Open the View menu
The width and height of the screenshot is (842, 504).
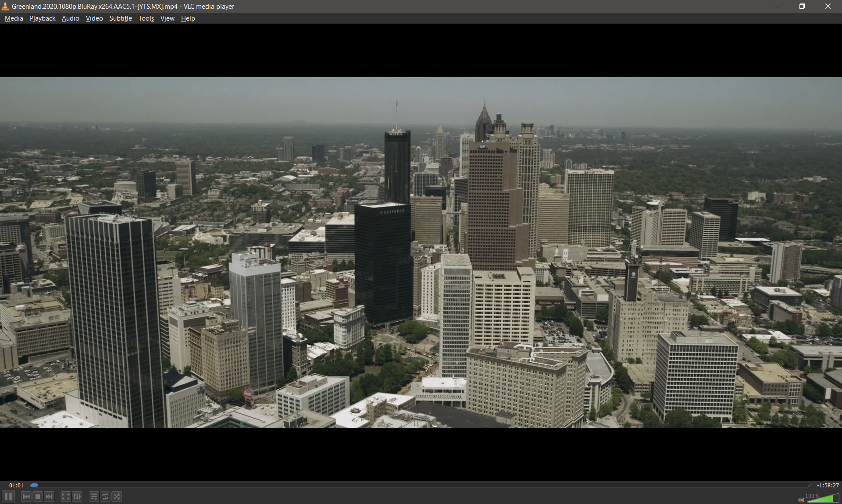click(167, 18)
